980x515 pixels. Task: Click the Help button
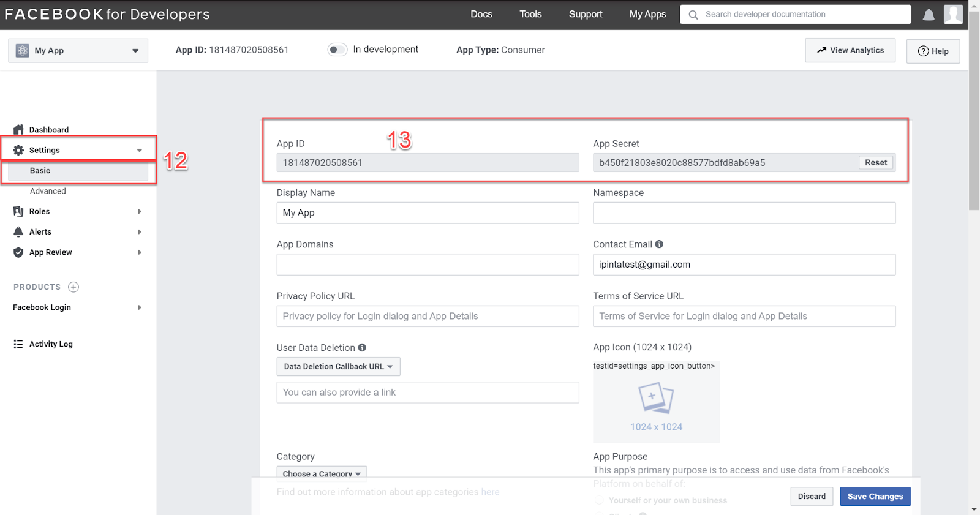pyautogui.click(x=933, y=51)
